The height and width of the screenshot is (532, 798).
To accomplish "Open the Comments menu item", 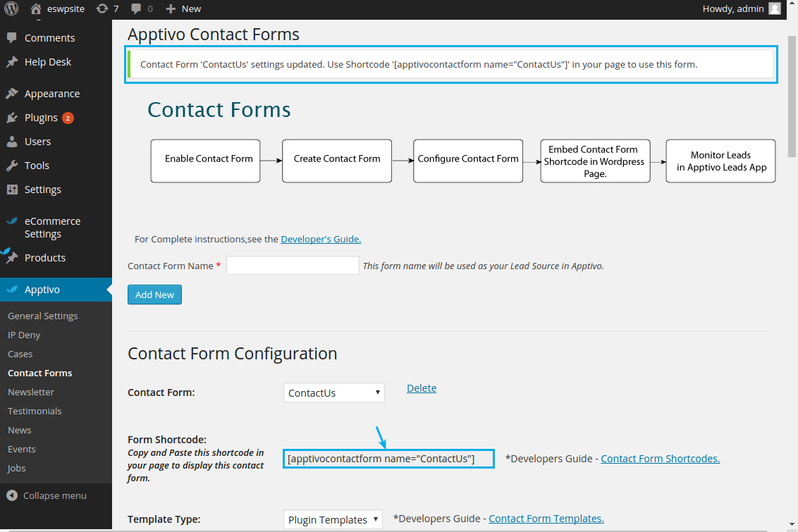I will click(x=49, y=37).
